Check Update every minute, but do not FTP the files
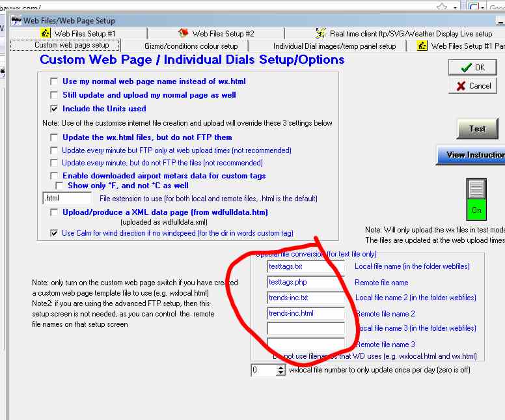Screen dimensions: 505x420 tap(54, 163)
